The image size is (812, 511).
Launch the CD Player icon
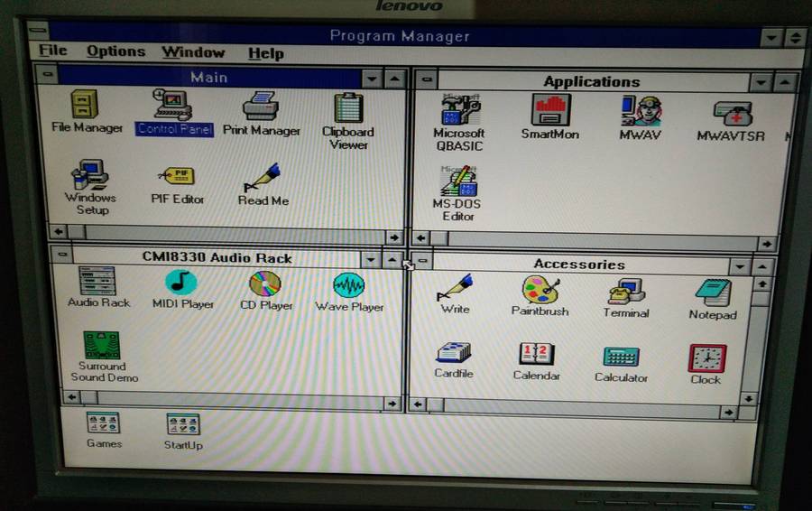265,292
